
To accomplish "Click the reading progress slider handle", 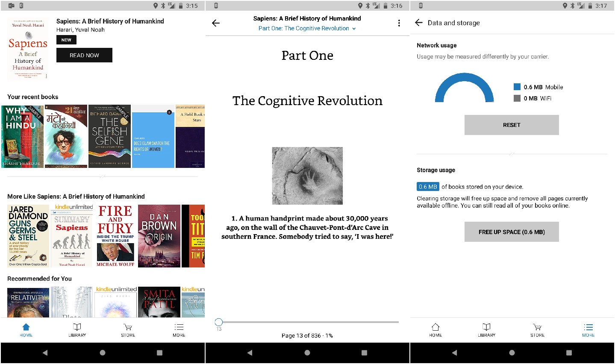I will (219, 322).
